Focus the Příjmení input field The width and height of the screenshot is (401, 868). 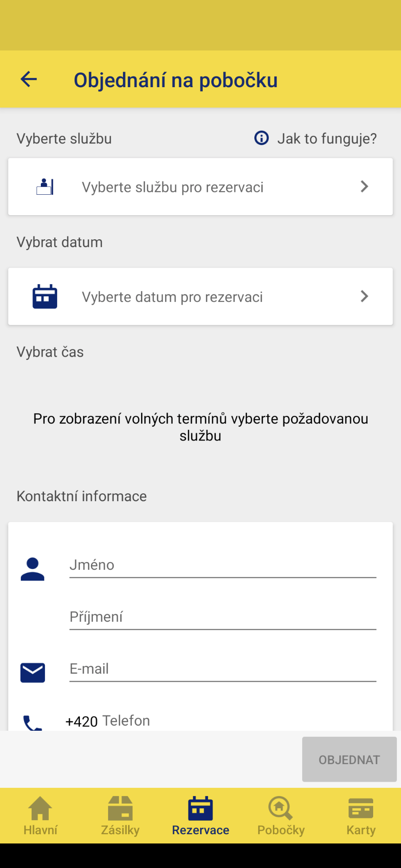tap(223, 617)
